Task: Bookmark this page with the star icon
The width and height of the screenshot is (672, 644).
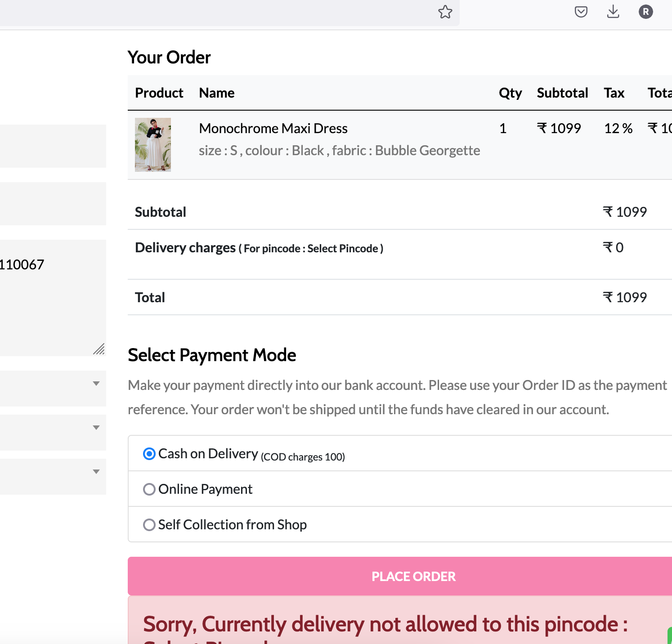Action: [445, 12]
